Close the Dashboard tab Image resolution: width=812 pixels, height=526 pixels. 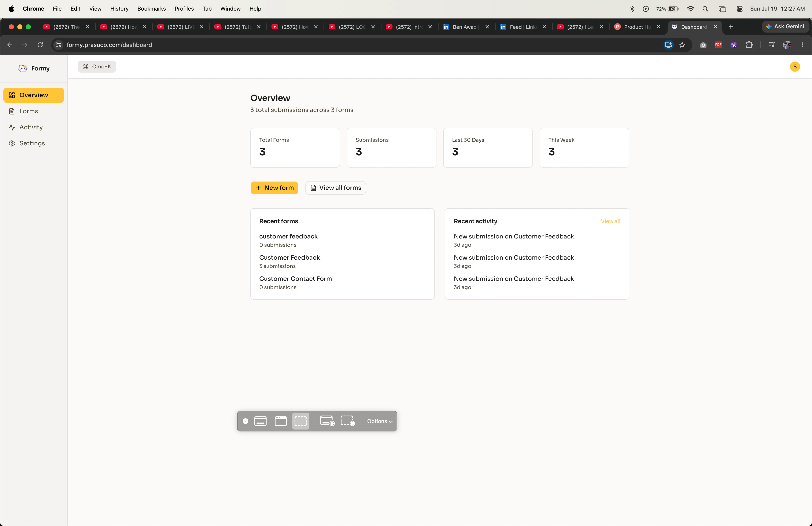point(715,27)
